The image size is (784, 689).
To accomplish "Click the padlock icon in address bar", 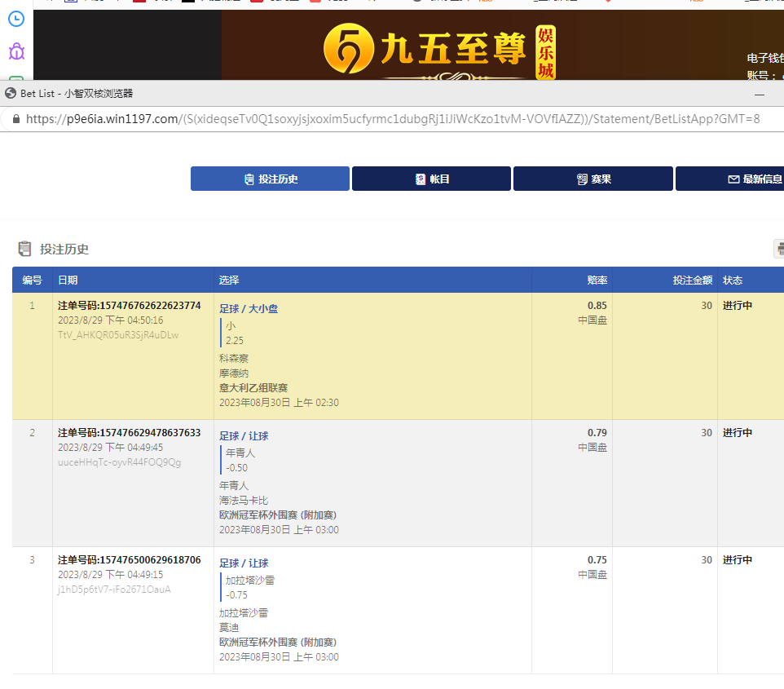I will [x=15, y=119].
